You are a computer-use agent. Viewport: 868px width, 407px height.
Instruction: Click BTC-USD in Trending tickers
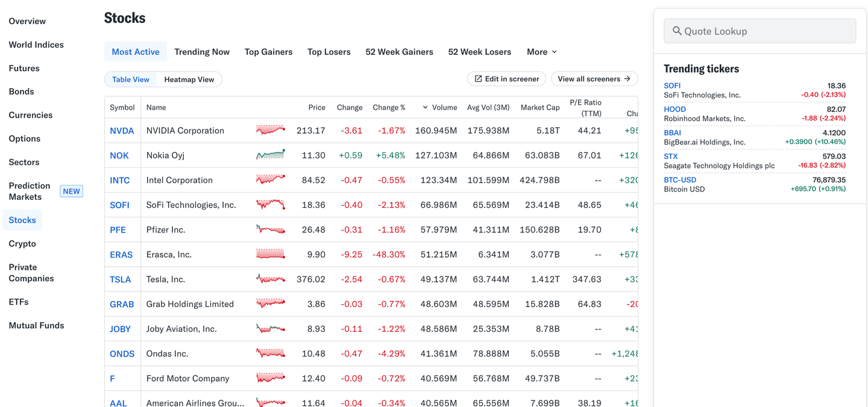coord(680,179)
